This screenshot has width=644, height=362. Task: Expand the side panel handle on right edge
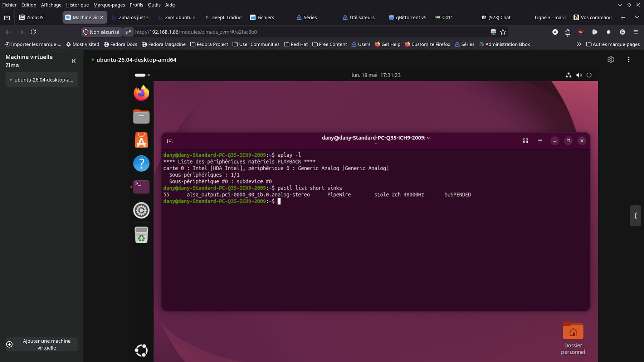(635, 216)
